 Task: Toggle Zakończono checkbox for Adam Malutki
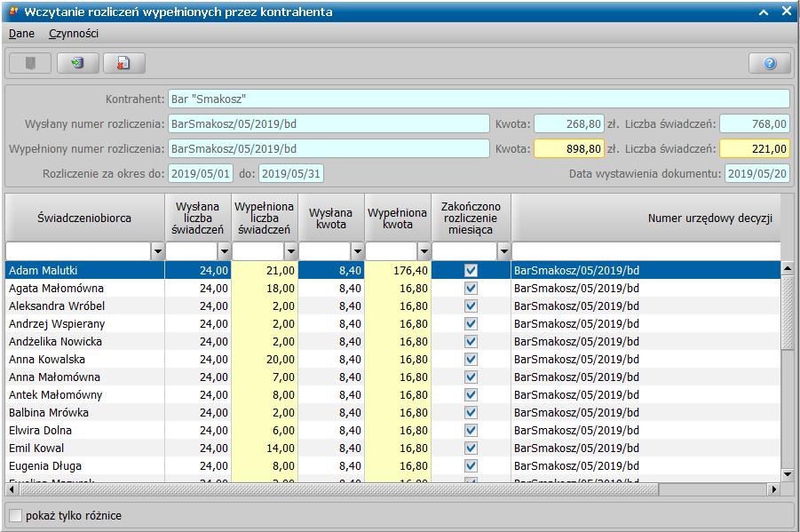point(471,271)
